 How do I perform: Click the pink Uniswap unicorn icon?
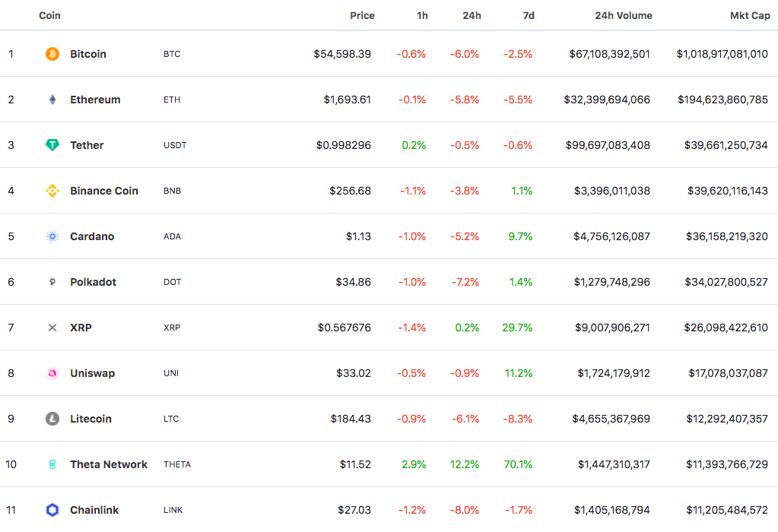[x=52, y=373]
